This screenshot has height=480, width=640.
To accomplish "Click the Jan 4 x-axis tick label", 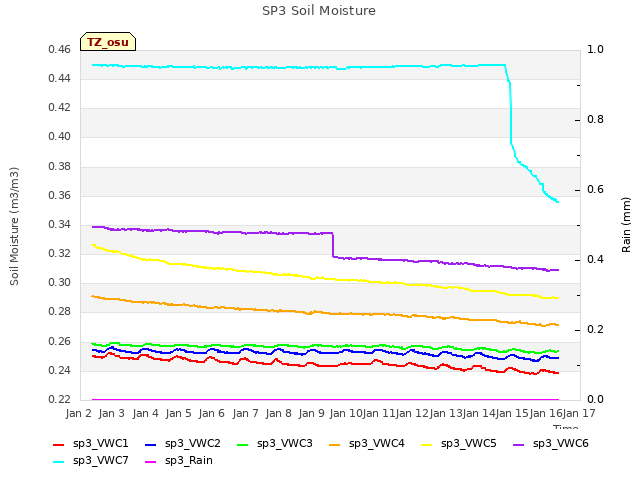I will (145, 413).
